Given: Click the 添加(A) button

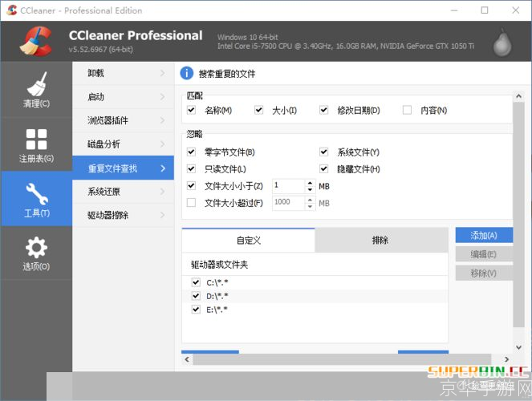Looking at the screenshot, I should (484, 235).
